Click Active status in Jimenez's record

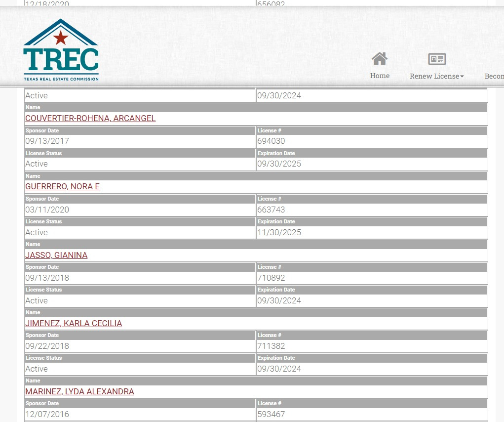coord(37,369)
